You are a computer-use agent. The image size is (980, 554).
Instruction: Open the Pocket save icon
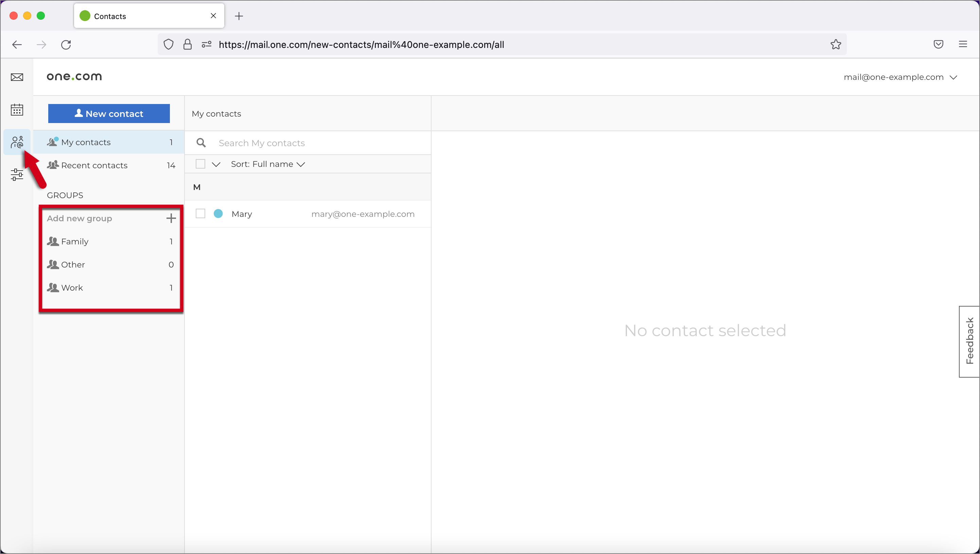coord(938,45)
